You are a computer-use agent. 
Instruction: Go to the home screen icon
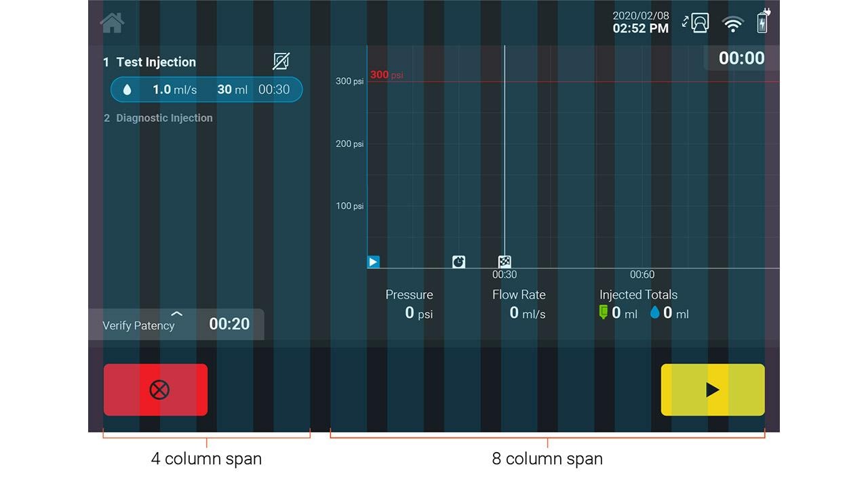(112, 22)
